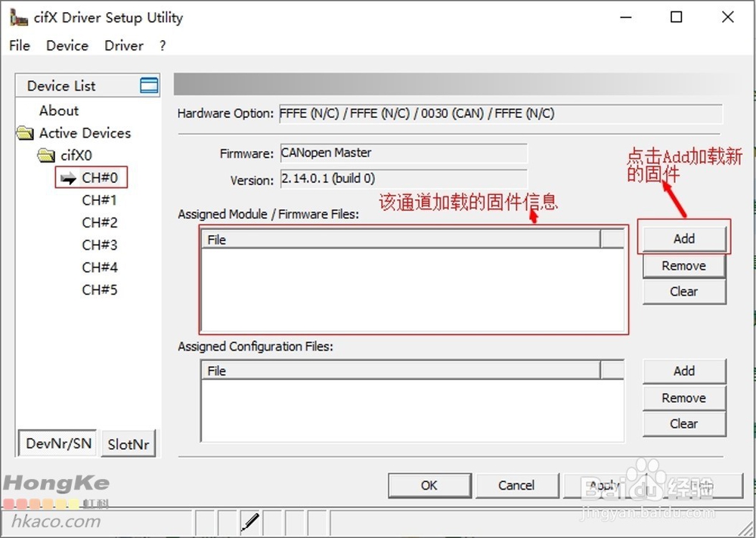Maximize the cifX Driver Setup window
Image resolution: width=756 pixels, height=538 pixels.
pyautogui.click(x=677, y=17)
